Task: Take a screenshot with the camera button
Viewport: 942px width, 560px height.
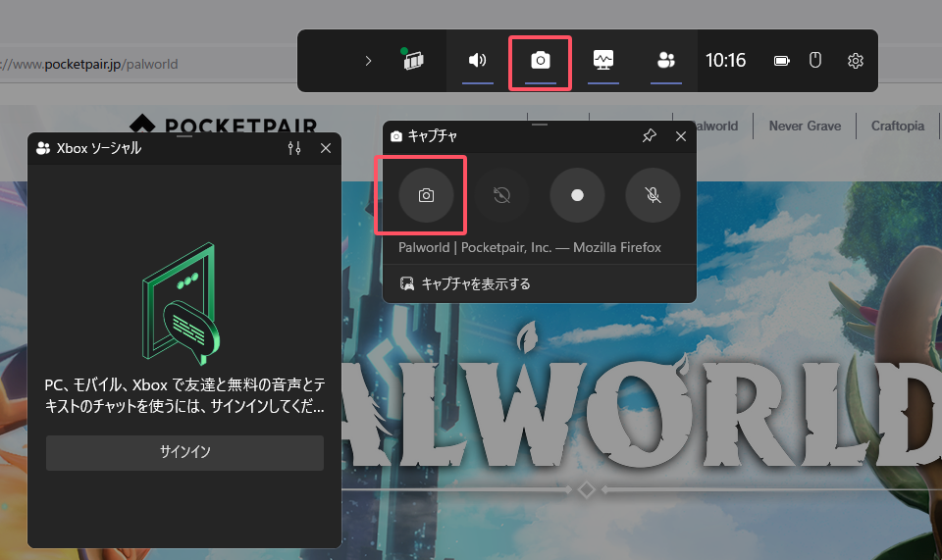Action: [x=426, y=195]
